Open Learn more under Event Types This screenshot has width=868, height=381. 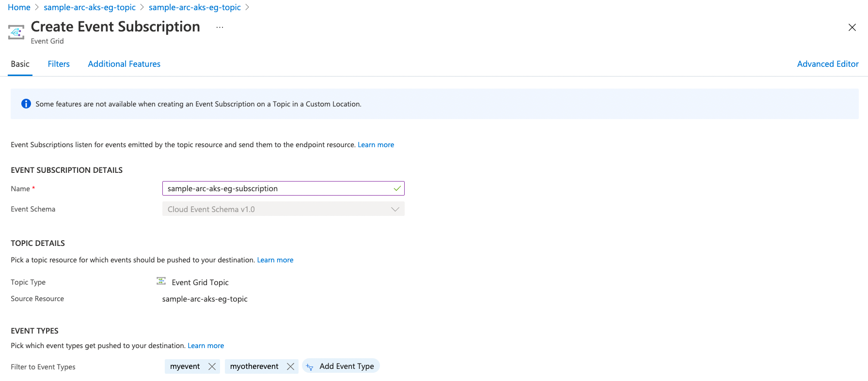click(x=206, y=346)
